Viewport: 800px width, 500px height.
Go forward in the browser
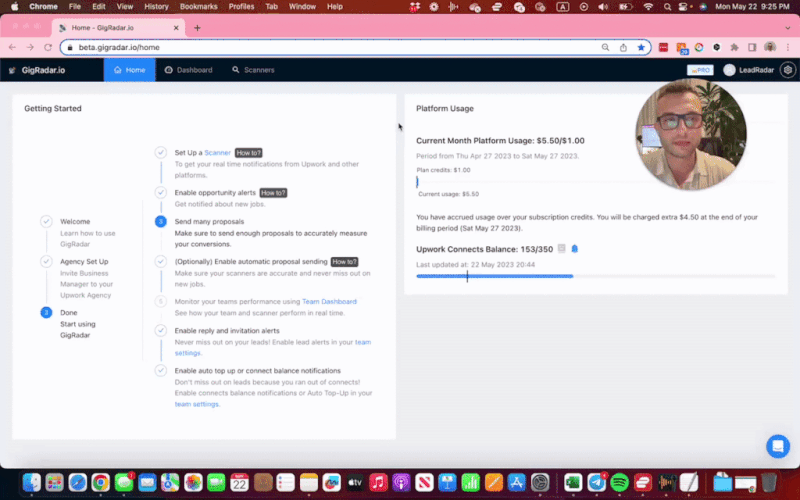point(30,47)
